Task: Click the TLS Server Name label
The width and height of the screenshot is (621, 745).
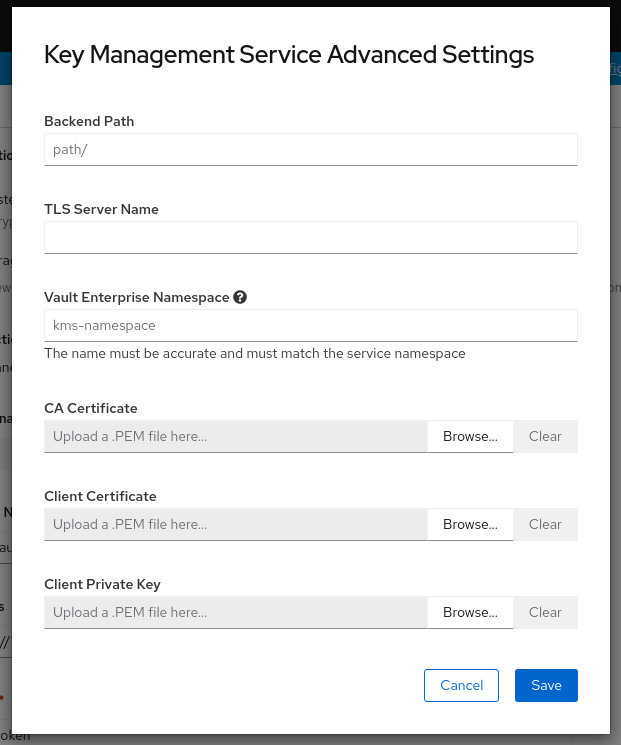Action: 101,209
